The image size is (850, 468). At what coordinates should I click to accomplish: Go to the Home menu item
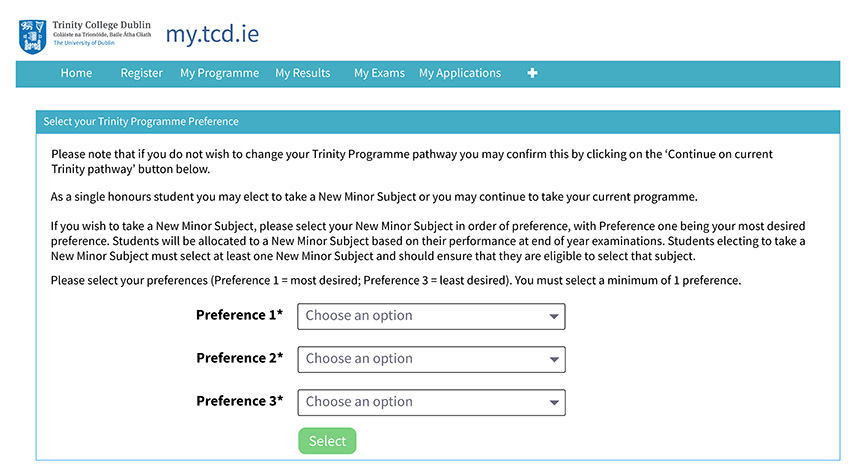(76, 73)
